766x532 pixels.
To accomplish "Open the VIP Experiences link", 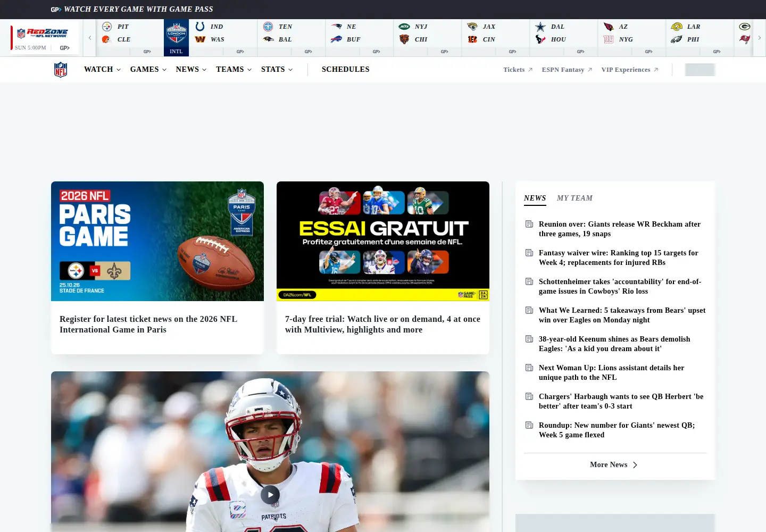I will (x=630, y=70).
